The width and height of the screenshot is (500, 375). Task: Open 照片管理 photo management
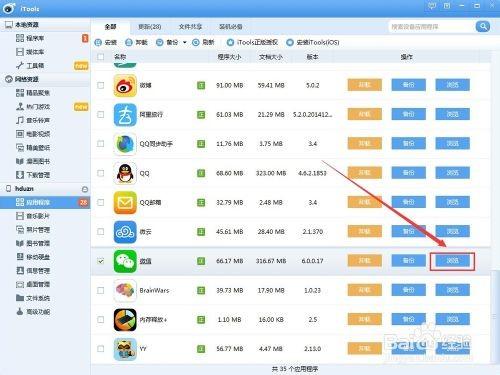38,230
